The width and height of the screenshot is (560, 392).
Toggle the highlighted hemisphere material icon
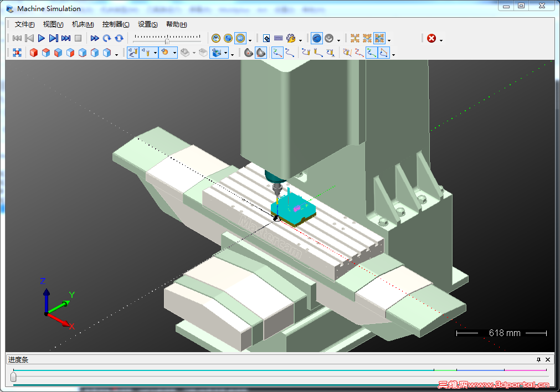(261, 53)
